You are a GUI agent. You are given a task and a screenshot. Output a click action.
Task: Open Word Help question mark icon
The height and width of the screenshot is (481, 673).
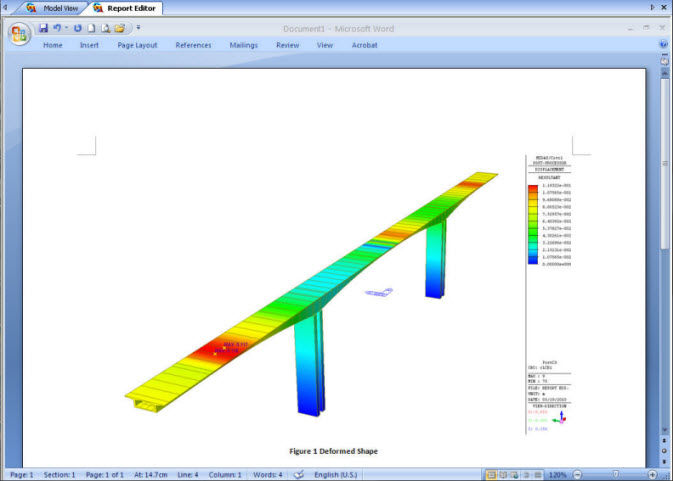(x=664, y=45)
